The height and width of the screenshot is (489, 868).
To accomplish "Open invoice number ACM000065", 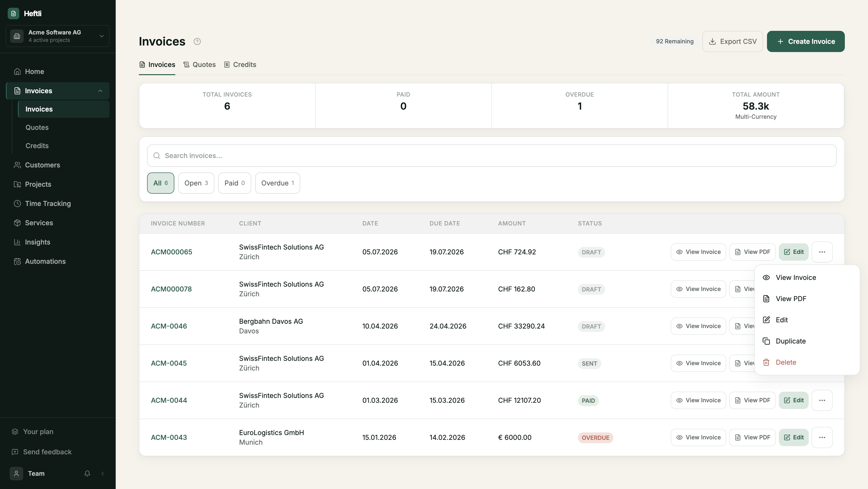I will tap(171, 252).
